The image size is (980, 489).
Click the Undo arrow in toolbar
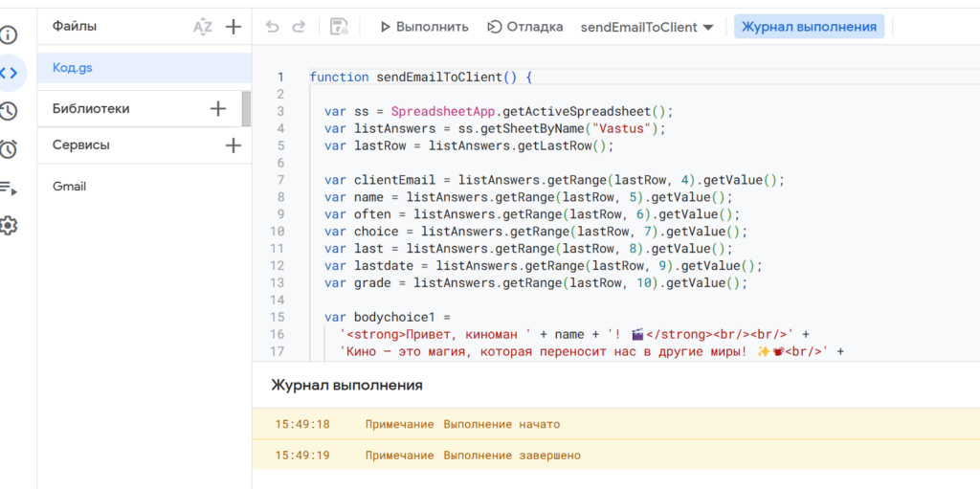(272, 27)
